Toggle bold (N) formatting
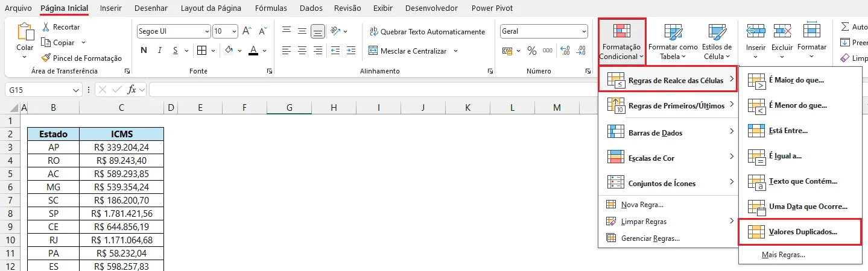This screenshot has height=271, width=868. pos(144,51)
